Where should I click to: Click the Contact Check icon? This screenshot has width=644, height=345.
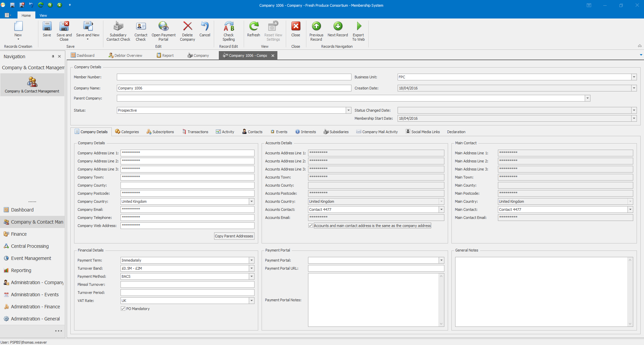click(x=141, y=26)
